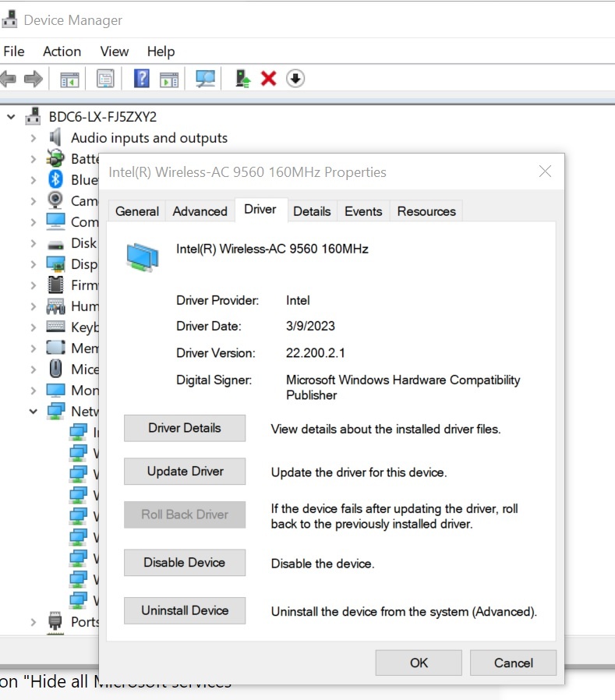Select the Bluetooth category icon
This screenshot has width=615, height=700.
tap(55, 179)
